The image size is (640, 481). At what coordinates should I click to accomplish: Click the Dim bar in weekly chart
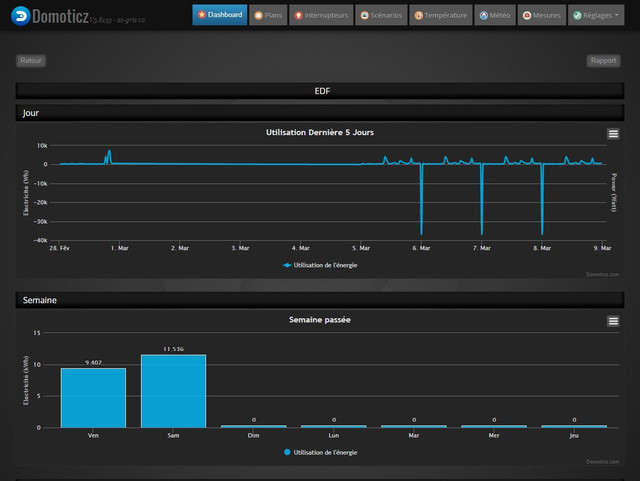tap(253, 426)
